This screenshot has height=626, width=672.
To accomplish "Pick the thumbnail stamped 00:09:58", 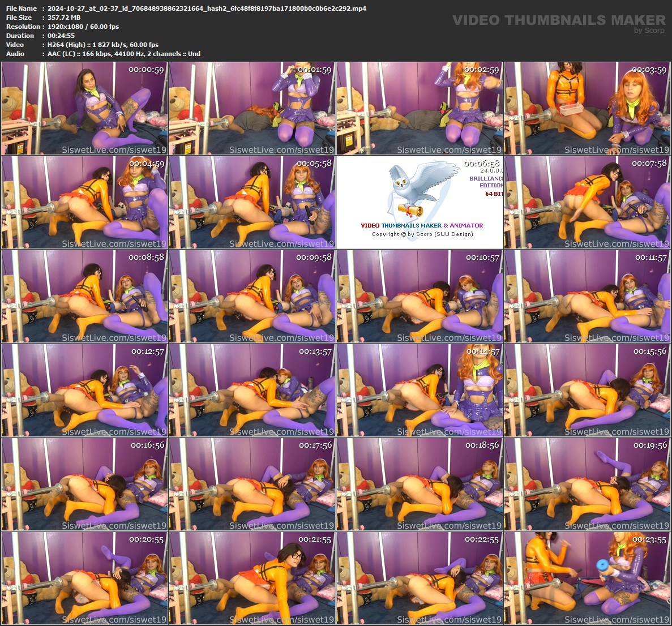I will (252, 296).
